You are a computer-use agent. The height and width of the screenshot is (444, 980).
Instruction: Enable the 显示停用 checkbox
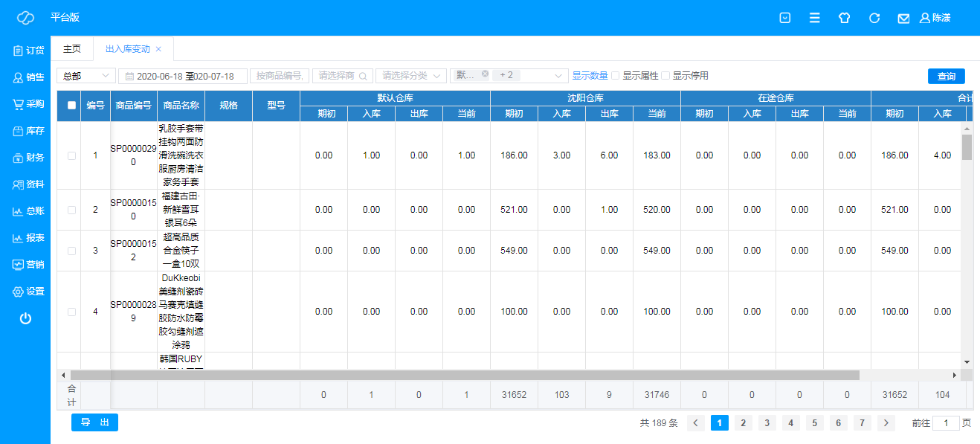[666, 76]
